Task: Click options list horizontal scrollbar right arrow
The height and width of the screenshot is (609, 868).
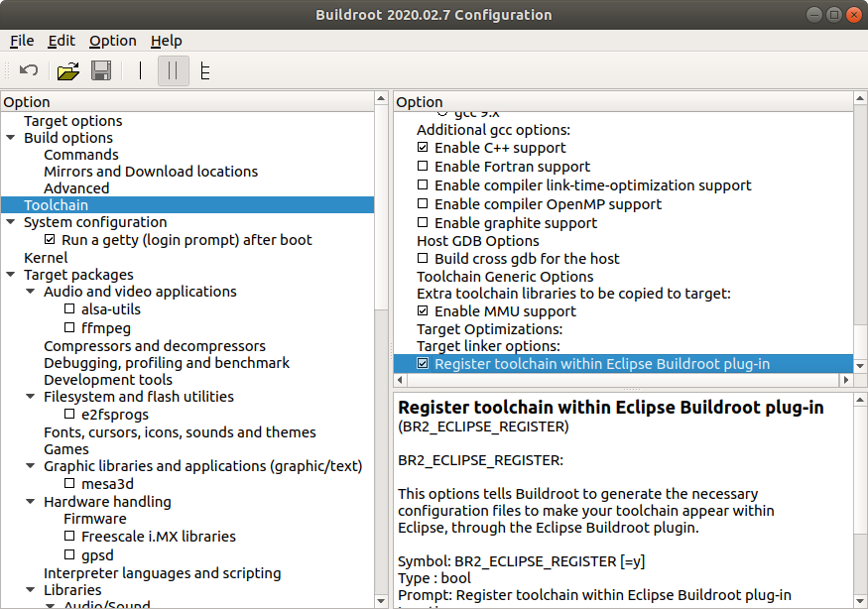Action: pyautogui.click(x=846, y=380)
